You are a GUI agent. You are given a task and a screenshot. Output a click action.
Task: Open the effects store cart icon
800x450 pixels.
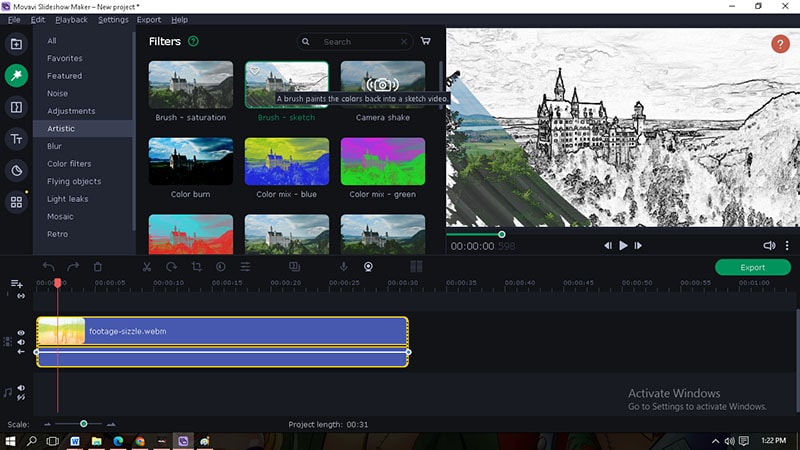(x=426, y=41)
